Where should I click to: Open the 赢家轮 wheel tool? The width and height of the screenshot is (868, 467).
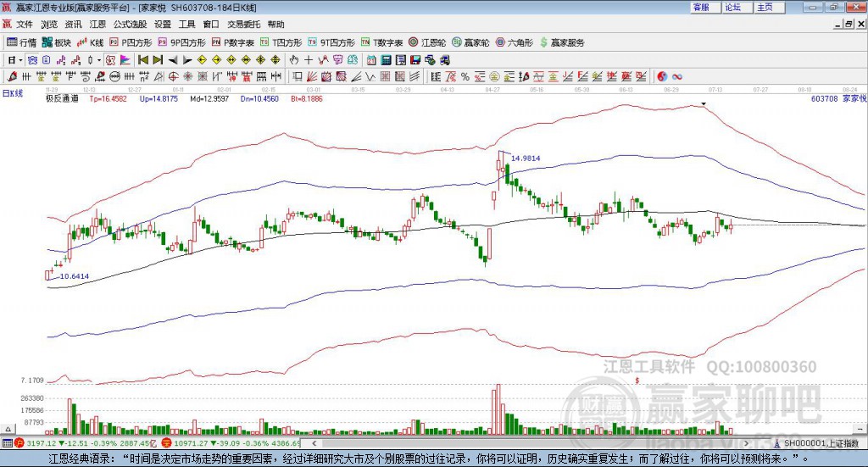(x=470, y=42)
